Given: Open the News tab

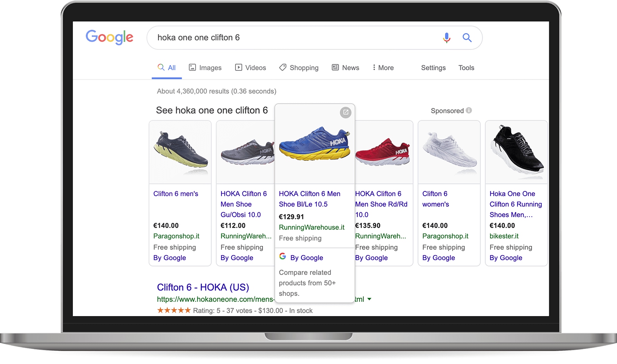Looking at the screenshot, I should click(x=346, y=68).
